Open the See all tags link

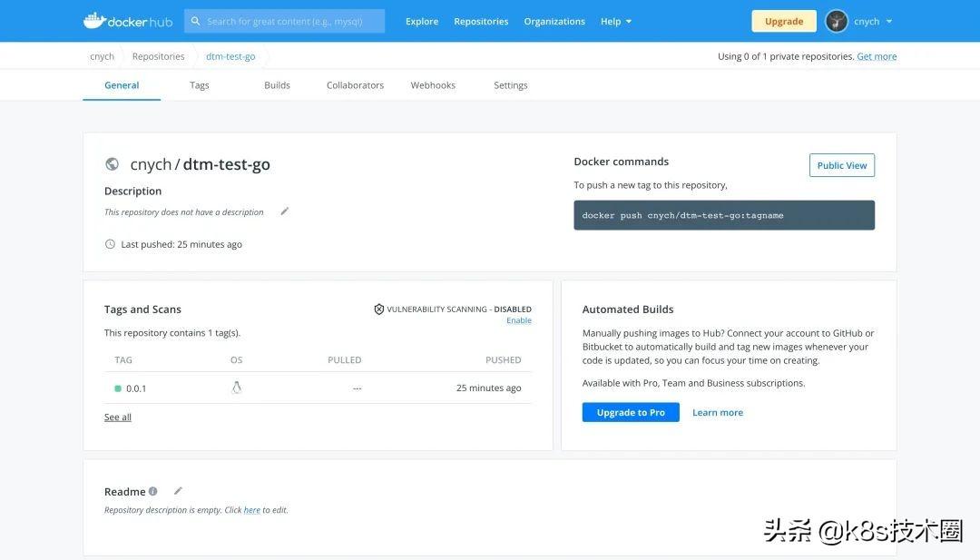pos(117,417)
